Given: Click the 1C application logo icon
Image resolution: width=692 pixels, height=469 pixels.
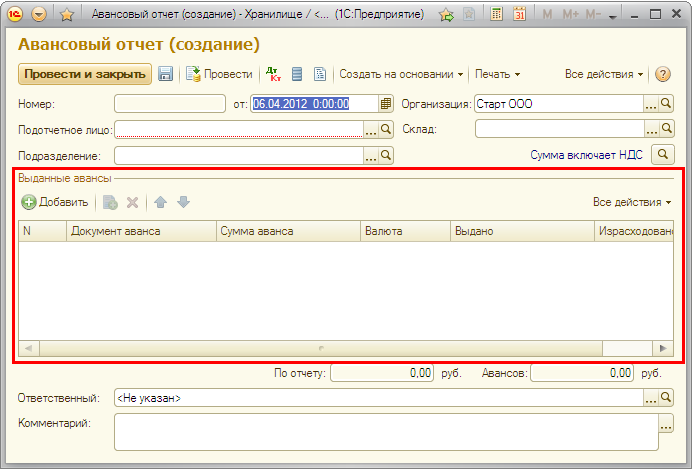Looking at the screenshot, I should (15, 15).
